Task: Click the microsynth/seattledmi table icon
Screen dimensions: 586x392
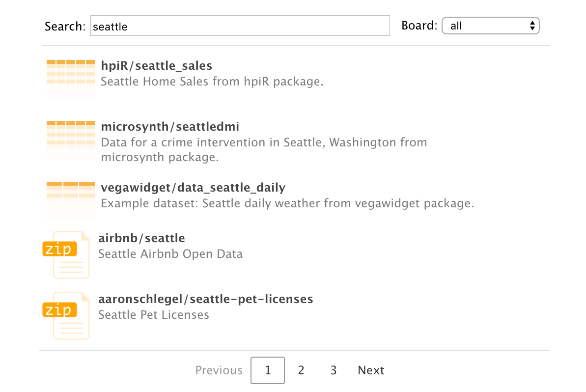Action: coord(70,140)
